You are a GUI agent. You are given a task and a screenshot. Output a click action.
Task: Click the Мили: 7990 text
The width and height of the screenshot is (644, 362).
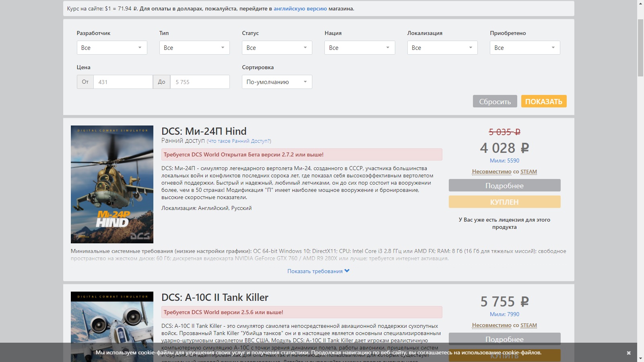504,314
